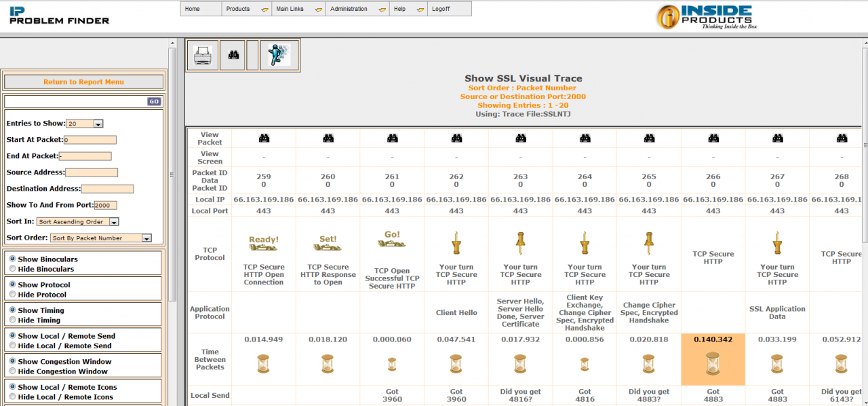868x406 pixels.
Task: Click the Go! race car icon
Action: (x=392, y=240)
